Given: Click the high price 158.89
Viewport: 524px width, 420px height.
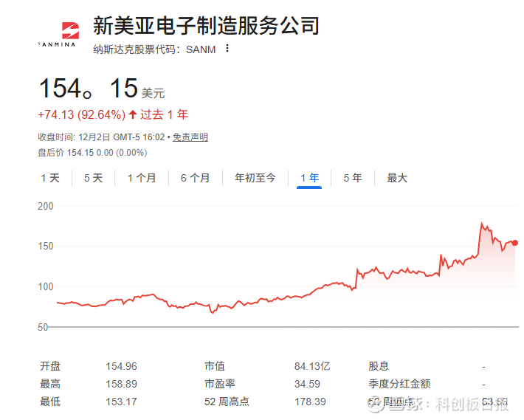Looking at the screenshot, I should tap(121, 385).
